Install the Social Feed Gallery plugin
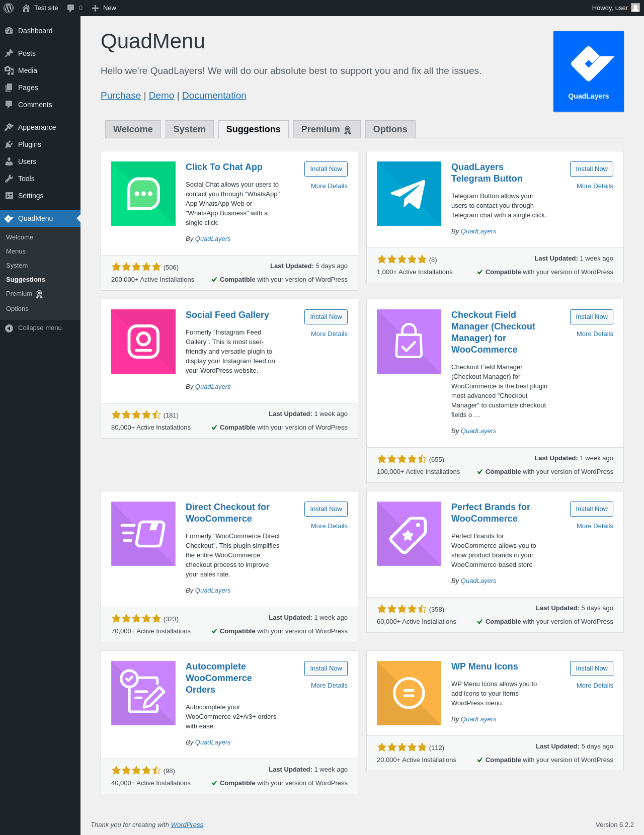The image size is (644, 835). pos(326,317)
